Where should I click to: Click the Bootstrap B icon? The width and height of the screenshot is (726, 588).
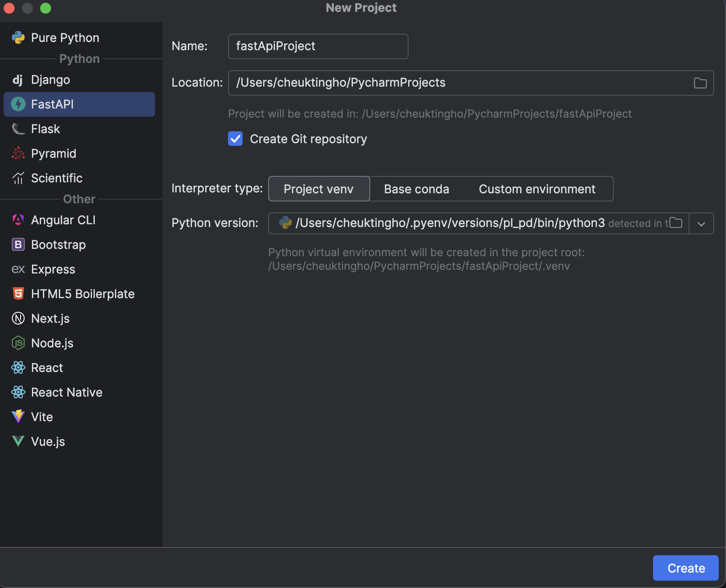click(x=18, y=245)
